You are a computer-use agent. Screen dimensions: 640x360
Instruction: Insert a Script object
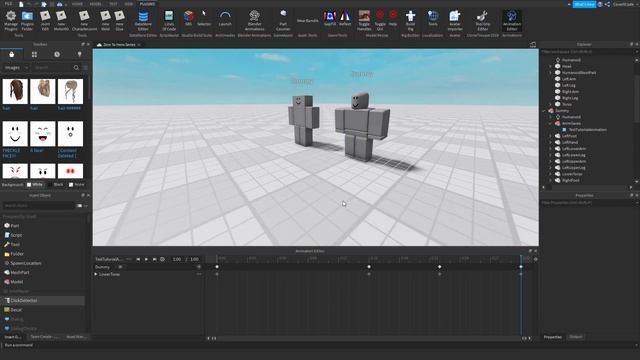pyautogui.click(x=13, y=235)
